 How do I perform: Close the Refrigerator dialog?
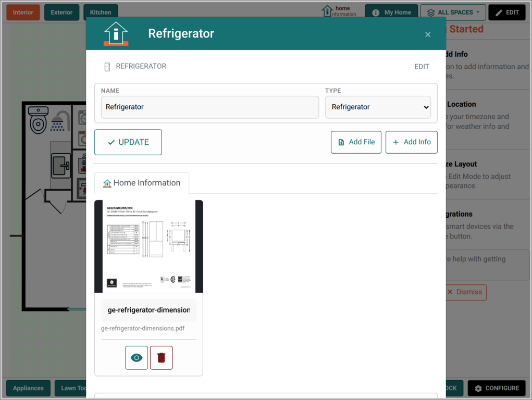427,34
